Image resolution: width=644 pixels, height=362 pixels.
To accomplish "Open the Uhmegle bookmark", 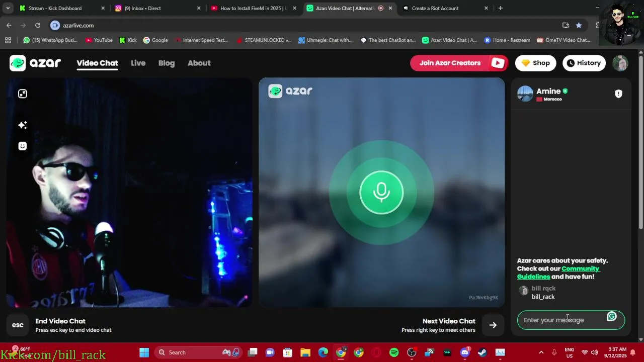I will [326, 40].
